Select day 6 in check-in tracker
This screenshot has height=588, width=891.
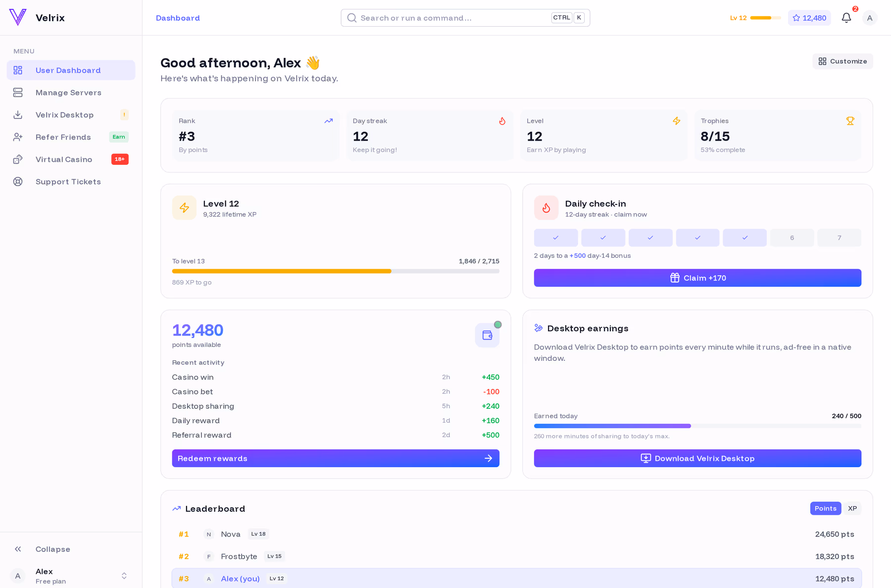(x=792, y=238)
